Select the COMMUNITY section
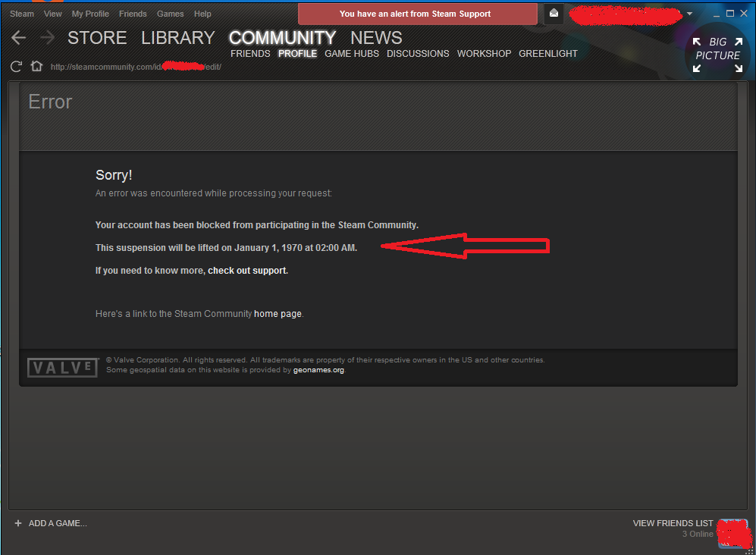The image size is (756, 555). (x=282, y=38)
